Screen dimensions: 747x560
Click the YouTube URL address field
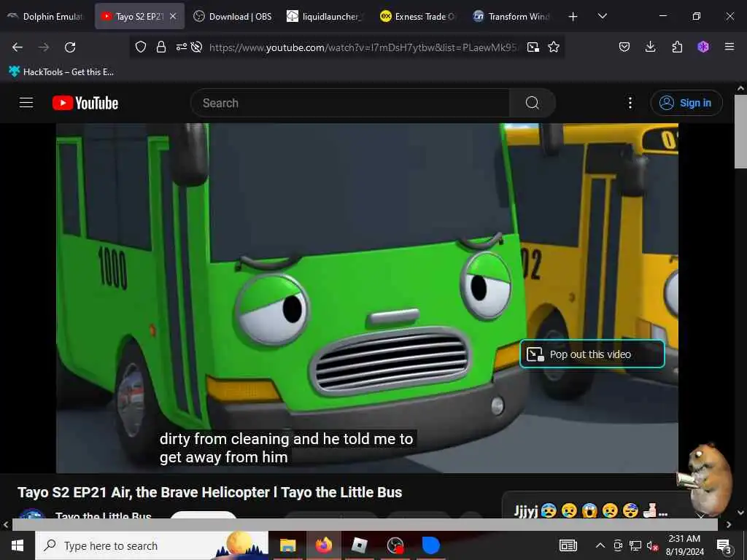coord(363,47)
